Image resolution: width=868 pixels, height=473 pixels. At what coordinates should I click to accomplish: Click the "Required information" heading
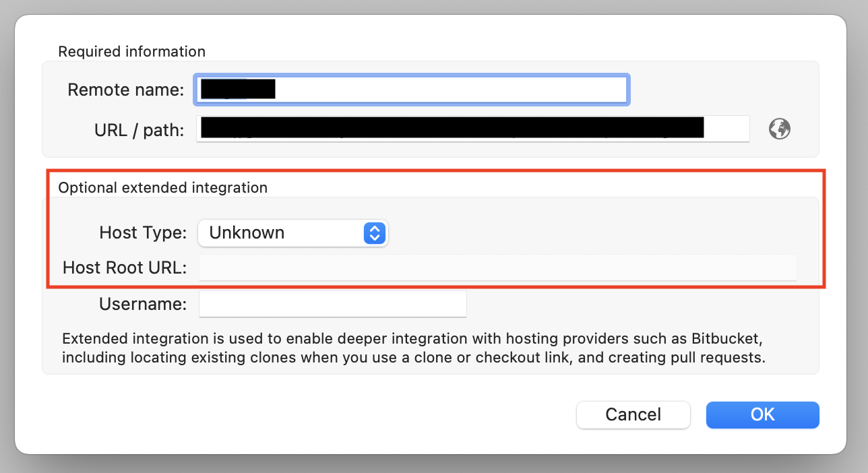[131, 52]
